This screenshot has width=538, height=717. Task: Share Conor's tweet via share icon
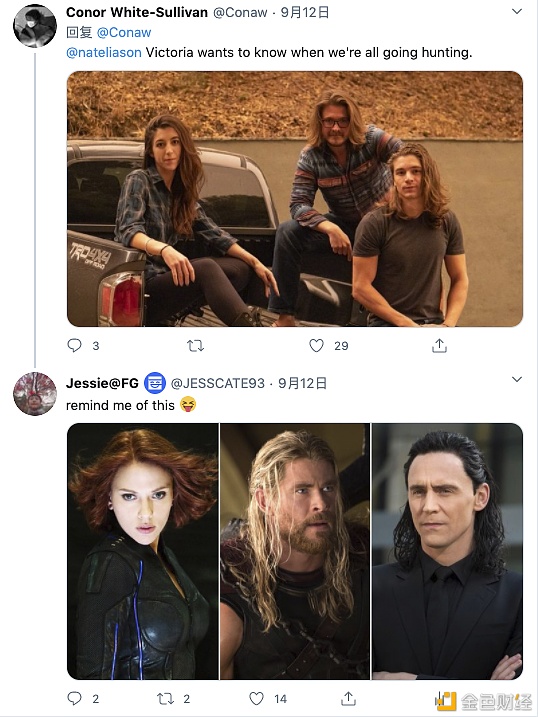point(439,345)
